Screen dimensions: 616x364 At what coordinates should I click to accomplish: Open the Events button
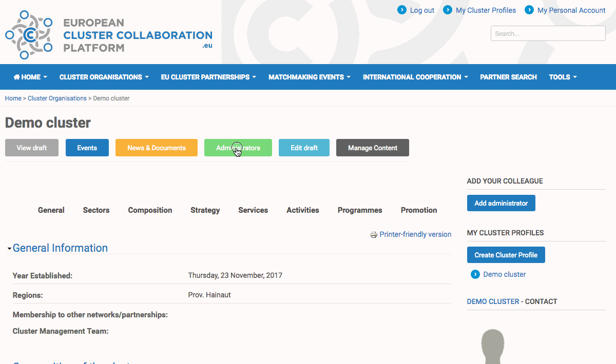(x=87, y=148)
